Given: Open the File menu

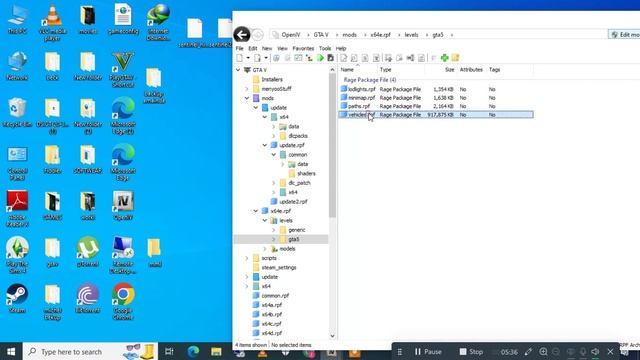Looking at the screenshot, I should click(x=240, y=48).
